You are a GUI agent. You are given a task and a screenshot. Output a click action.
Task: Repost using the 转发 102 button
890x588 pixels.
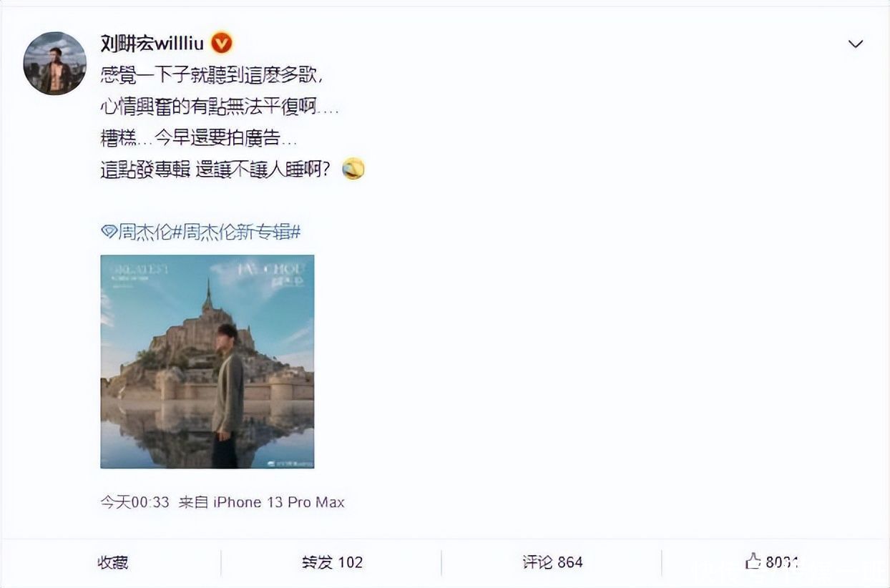click(x=332, y=562)
